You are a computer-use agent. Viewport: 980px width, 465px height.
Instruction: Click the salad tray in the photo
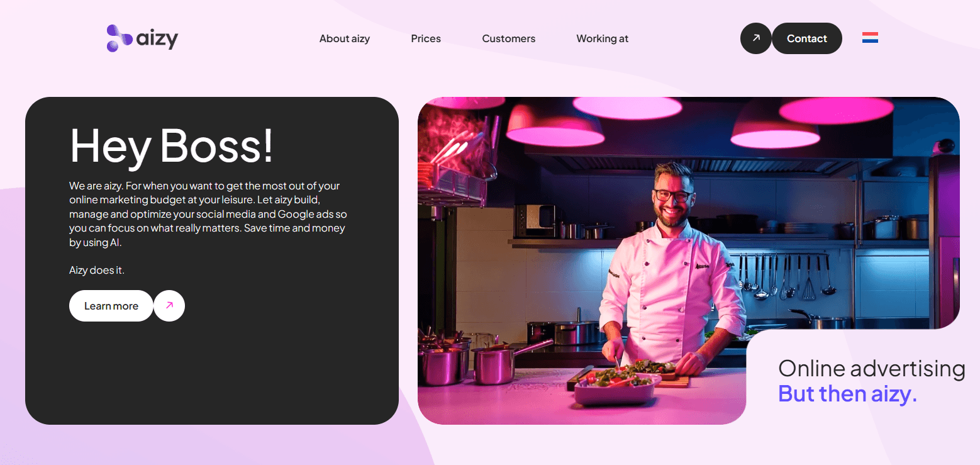(x=617, y=385)
